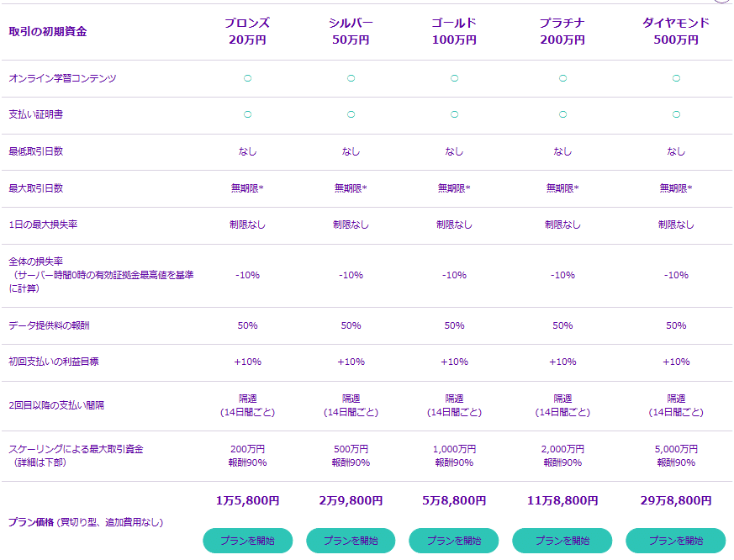This screenshot has width=734, height=560.
Task: Click 支払い証明書 circle mark under ゴールド
Action: point(454,114)
